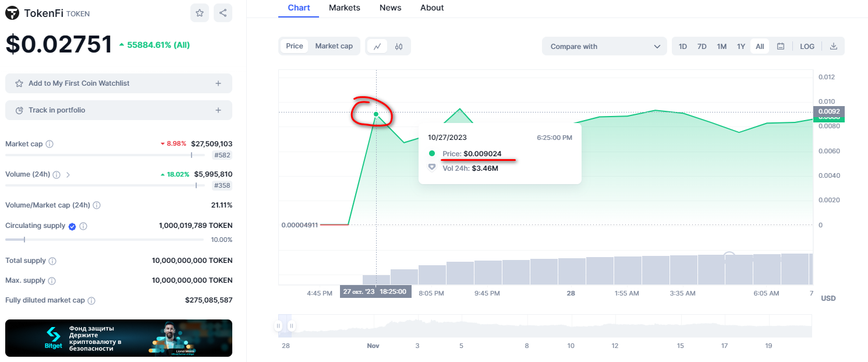Open the Markets tab
Image resolution: width=868 pixels, height=362 pixels.
pyautogui.click(x=344, y=8)
